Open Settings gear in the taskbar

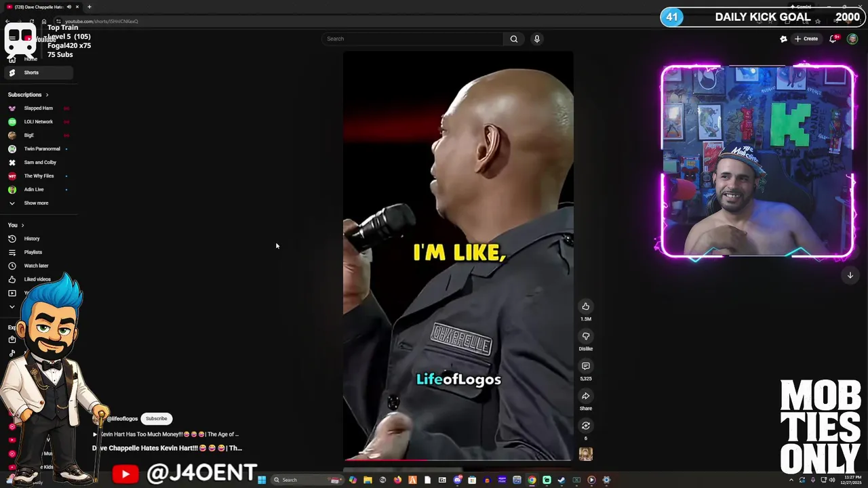606,480
